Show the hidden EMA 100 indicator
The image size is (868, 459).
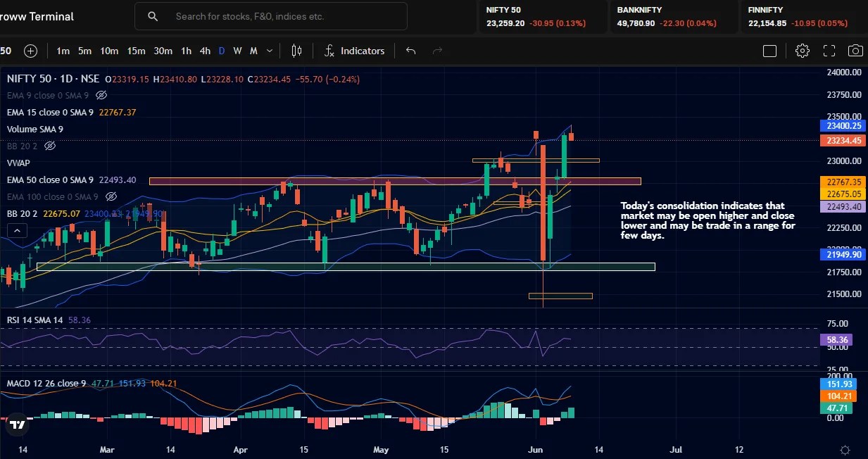111,196
